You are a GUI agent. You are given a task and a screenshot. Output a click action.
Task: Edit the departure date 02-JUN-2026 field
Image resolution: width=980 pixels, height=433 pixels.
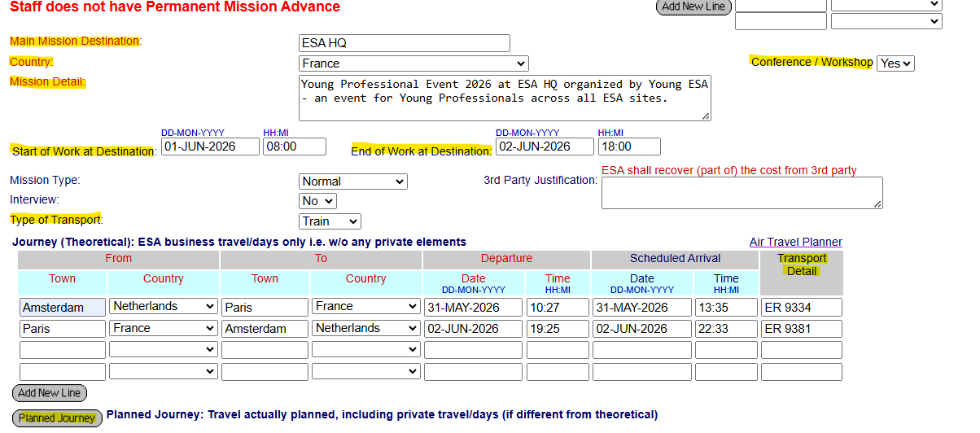(x=472, y=329)
